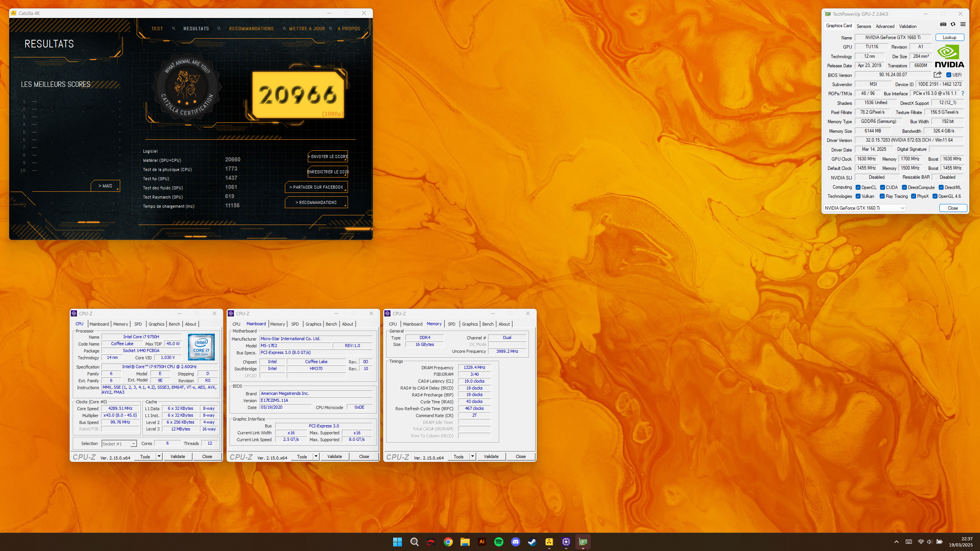
Task: Open the Socket #1 selection dropdown
Action: click(119, 443)
